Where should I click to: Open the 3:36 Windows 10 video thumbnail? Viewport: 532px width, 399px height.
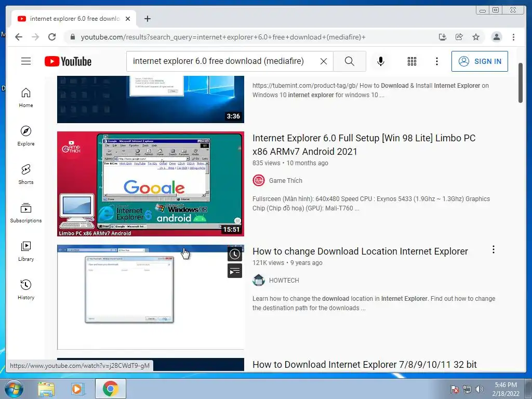click(x=151, y=99)
